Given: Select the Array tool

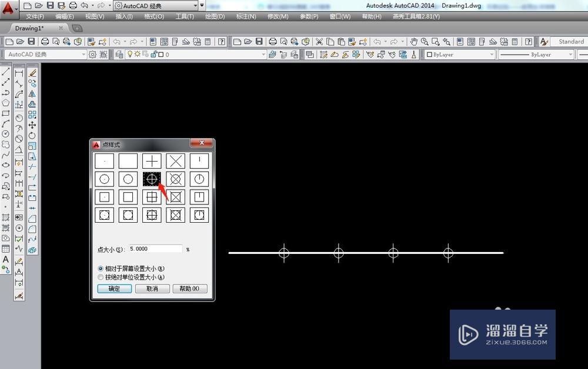Looking at the screenshot, I should [32, 115].
